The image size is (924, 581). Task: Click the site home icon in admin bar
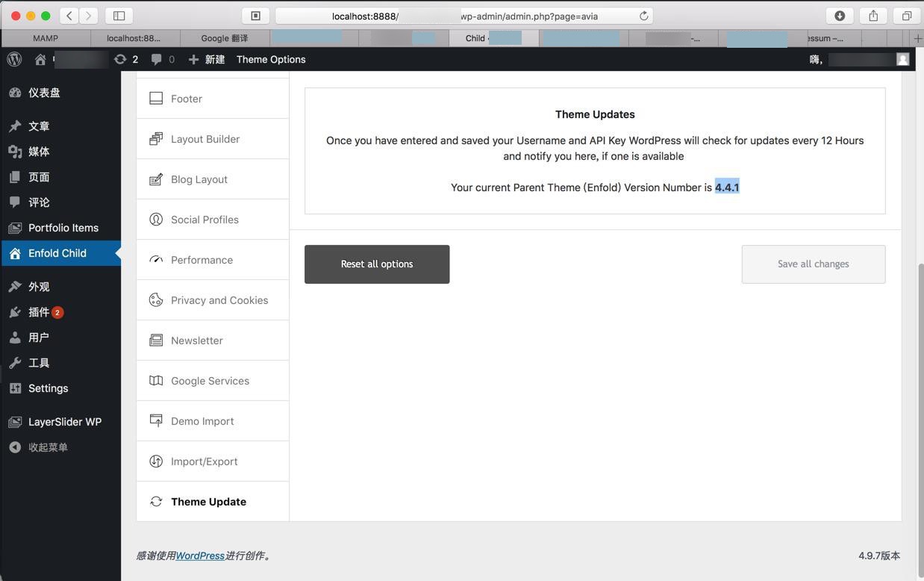(40, 59)
